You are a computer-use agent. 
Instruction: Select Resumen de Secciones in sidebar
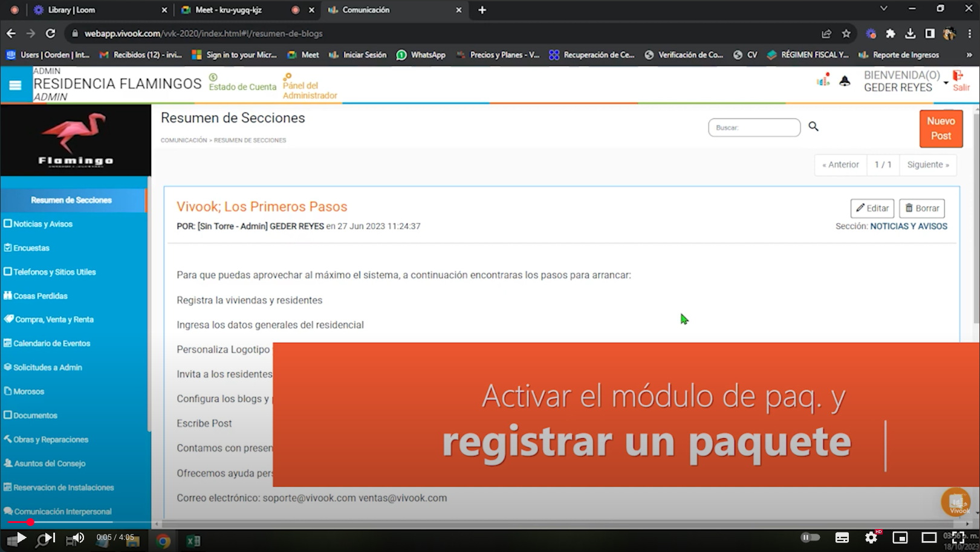pyautogui.click(x=73, y=200)
